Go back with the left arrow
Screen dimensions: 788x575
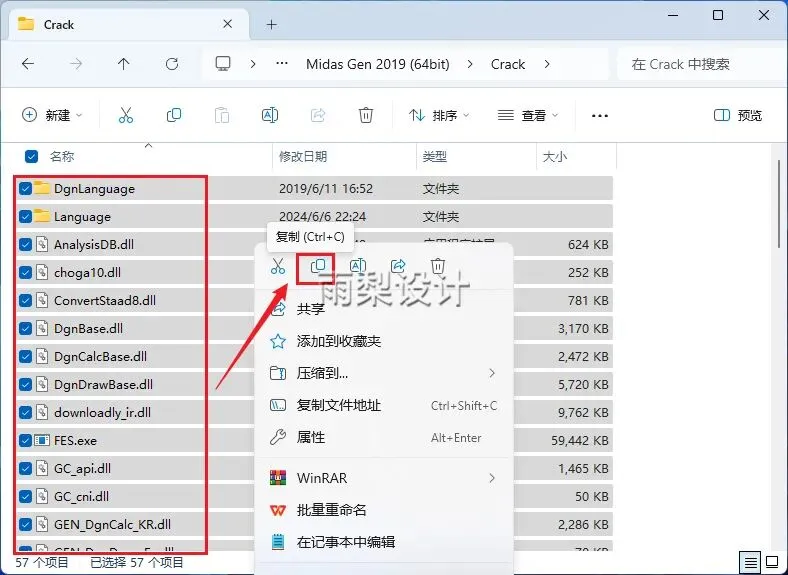click(x=28, y=64)
